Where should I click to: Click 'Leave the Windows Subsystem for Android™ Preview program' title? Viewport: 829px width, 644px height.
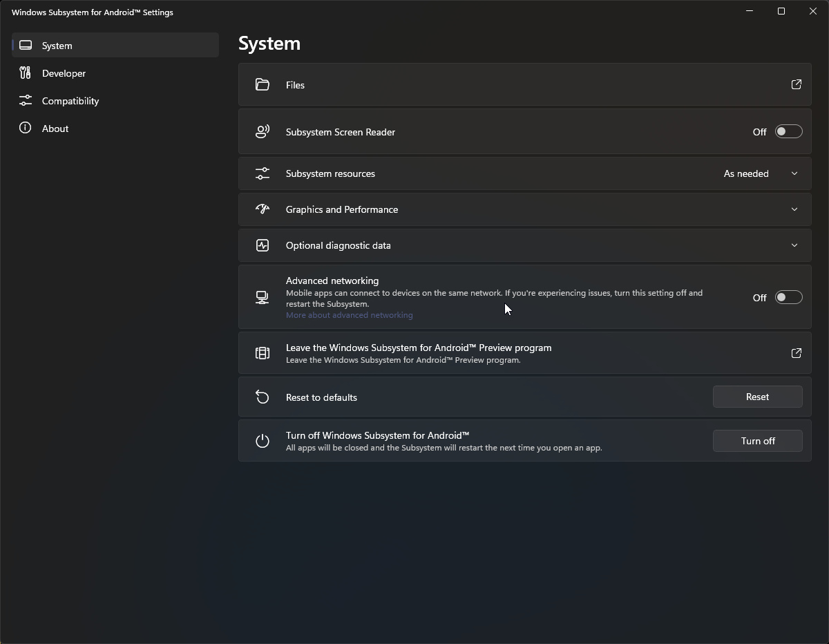point(419,348)
